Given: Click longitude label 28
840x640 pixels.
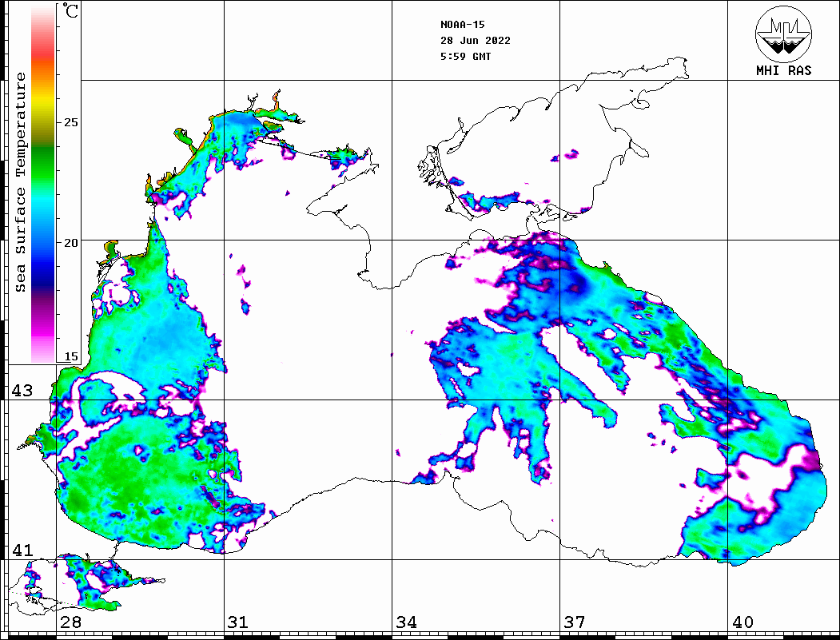Looking at the screenshot, I should coord(70,622).
